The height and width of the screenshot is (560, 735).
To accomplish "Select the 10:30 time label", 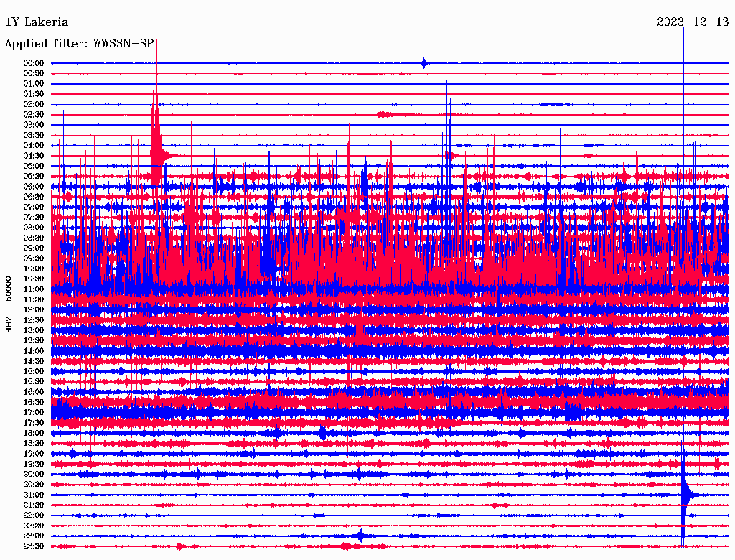I will click(34, 279).
